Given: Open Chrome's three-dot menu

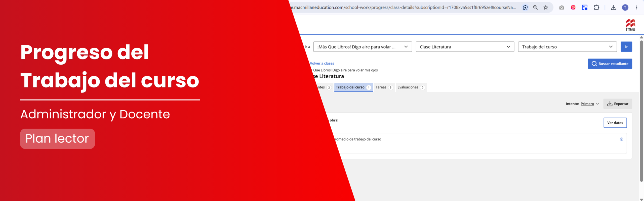Looking at the screenshot, I should tap(637, 8).
